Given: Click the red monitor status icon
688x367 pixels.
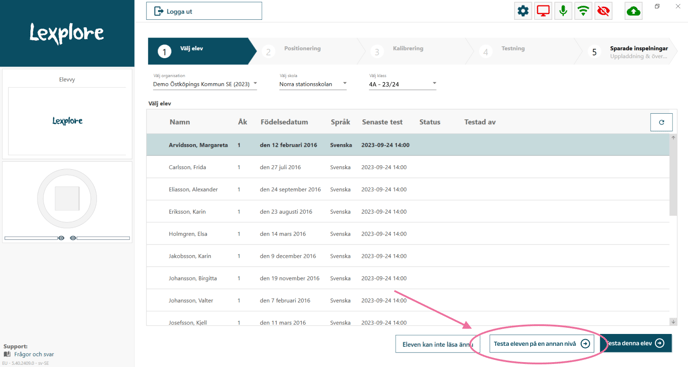Looking at the screenshot, I should point(543,11).
